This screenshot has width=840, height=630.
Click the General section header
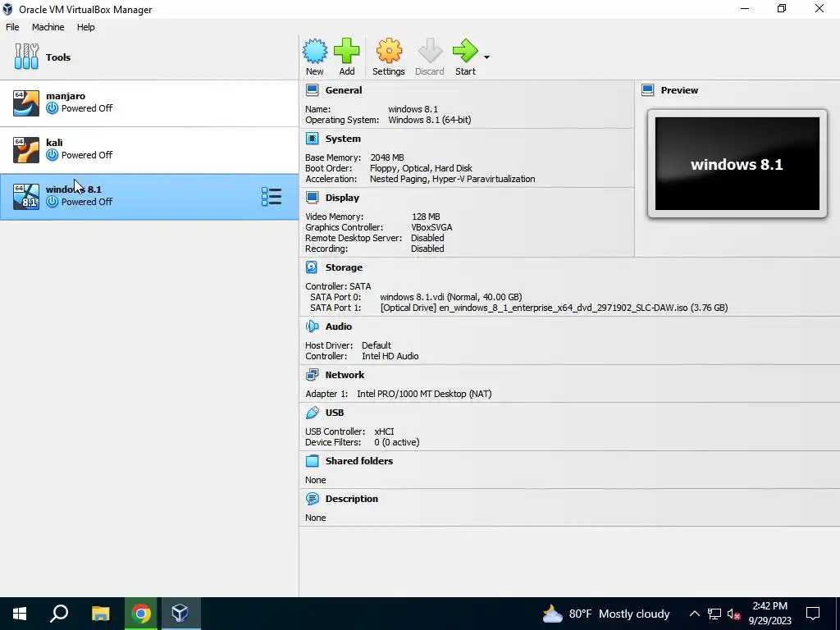click(x=344, y=90)
